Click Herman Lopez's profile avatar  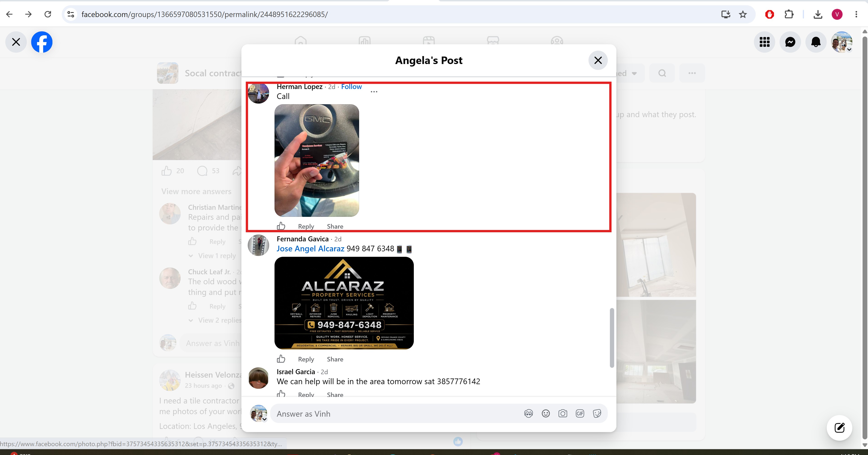pos(258,93)
